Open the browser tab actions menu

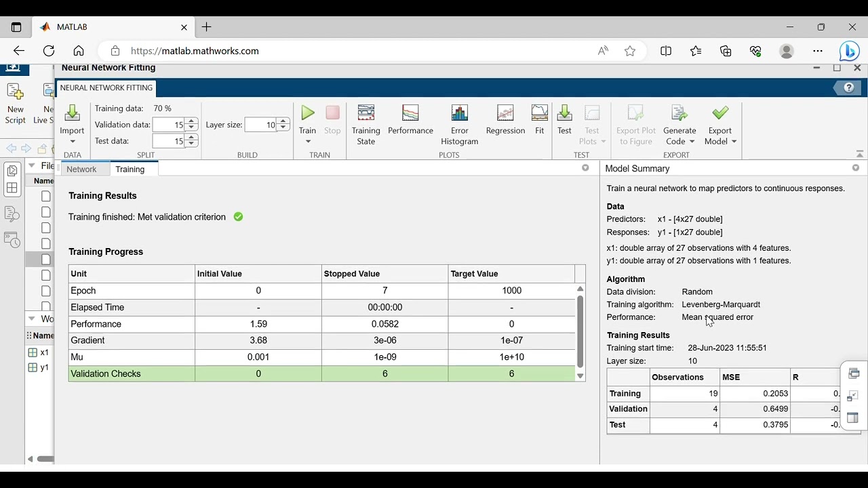pyautogui.click(x=16, y=27)
